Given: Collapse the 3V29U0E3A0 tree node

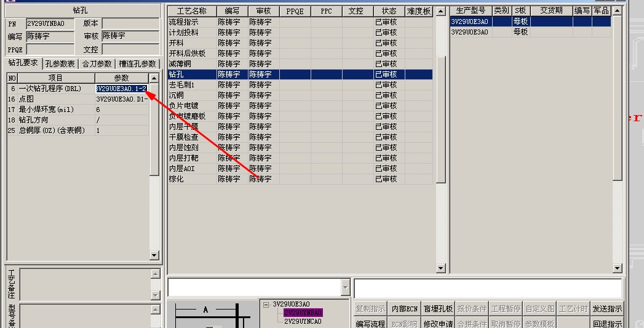Looking at the screenshot, I should point(266,305).
